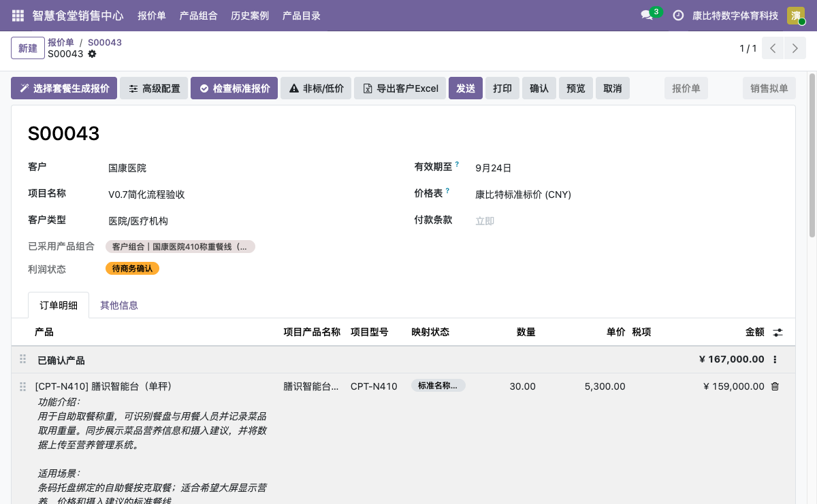817x504 pixels.
Task: Click the 打印 button
Action: click(502, 88)
